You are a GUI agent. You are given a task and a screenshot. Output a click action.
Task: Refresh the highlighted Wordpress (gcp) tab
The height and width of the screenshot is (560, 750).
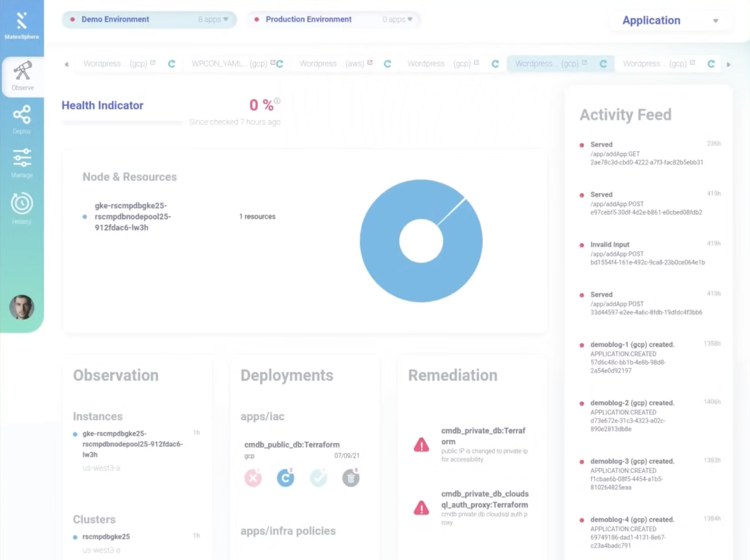pyautogui.click(x=603, y=64)
